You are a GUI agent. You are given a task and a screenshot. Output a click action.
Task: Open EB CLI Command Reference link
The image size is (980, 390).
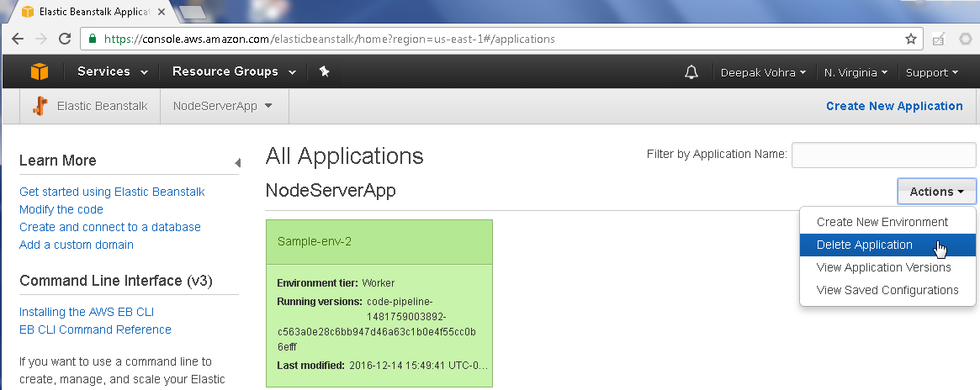tap(95, 329)
